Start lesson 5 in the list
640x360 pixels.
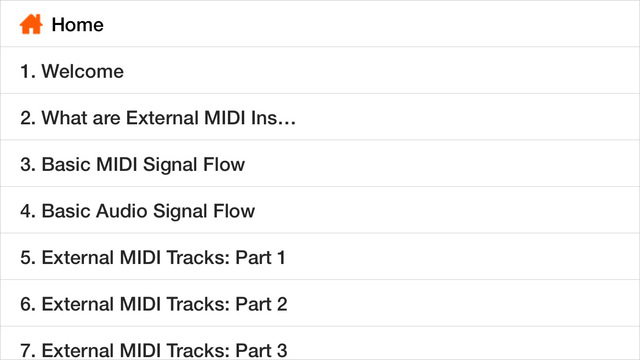(x=320, y=257)
